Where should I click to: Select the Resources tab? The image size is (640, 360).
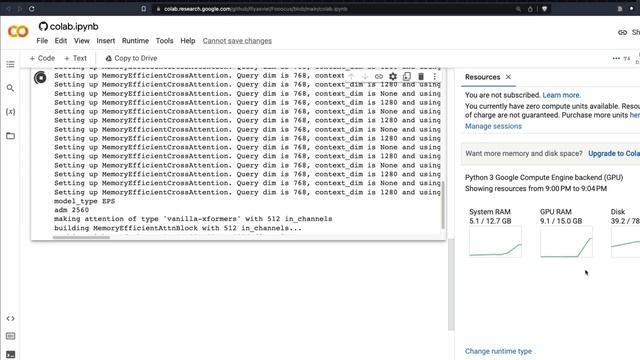(482, 77)
